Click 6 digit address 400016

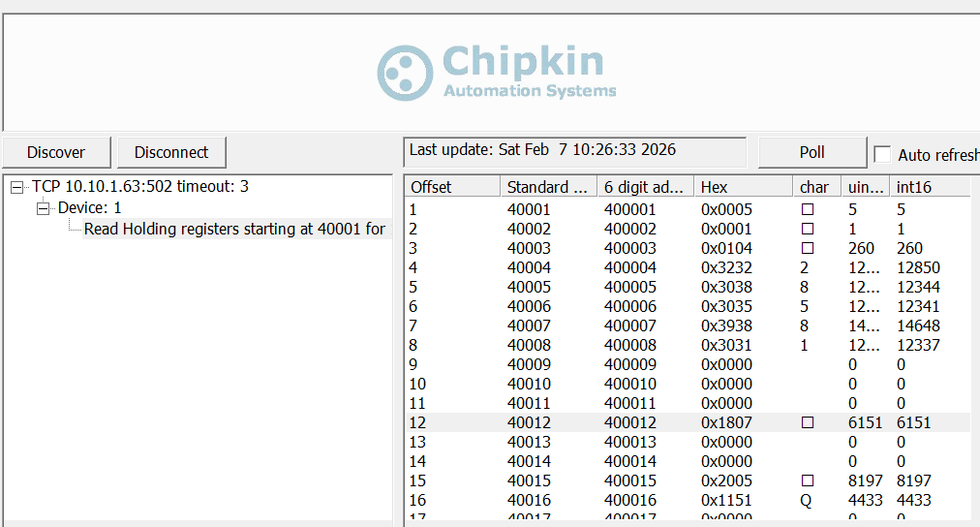(630, 500)
